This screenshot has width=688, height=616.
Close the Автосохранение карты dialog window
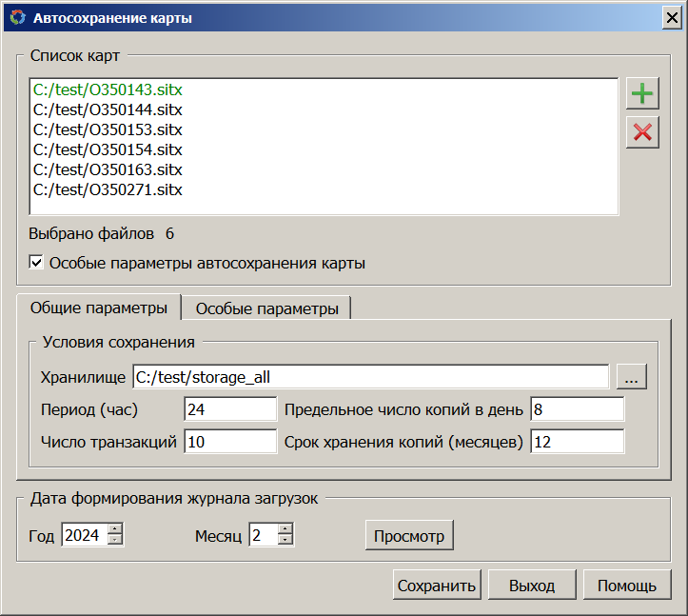coord(671,18)
